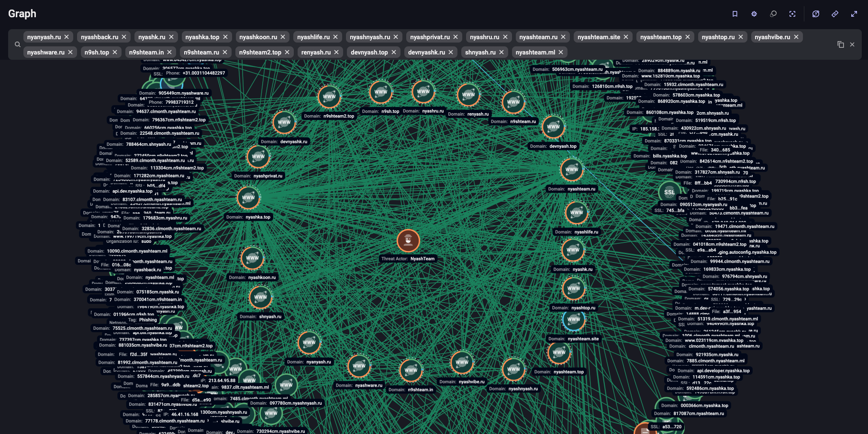Click the n9shteam2.top tag label

[x=260, y=52]
